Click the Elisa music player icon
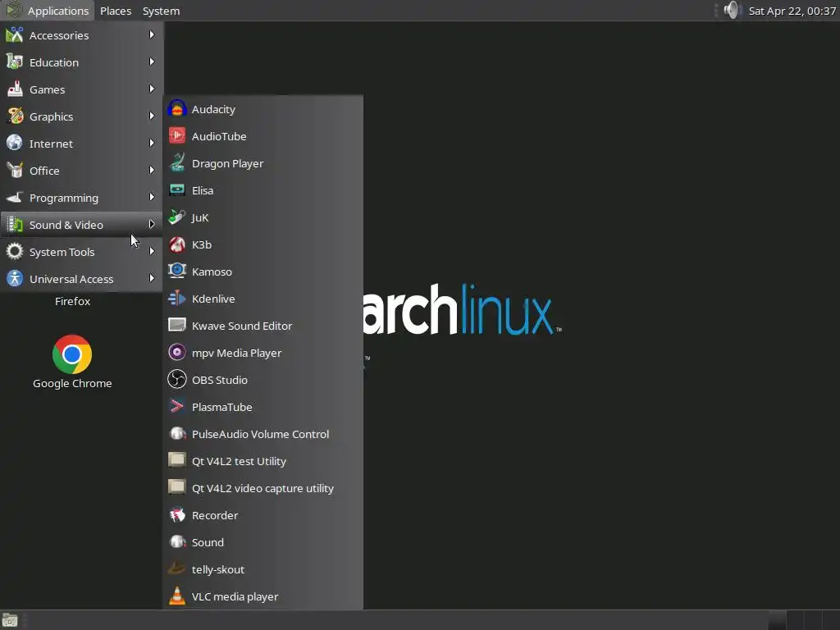Image resolution: width=840 pixels, height=630 pixels. point(177,190)
